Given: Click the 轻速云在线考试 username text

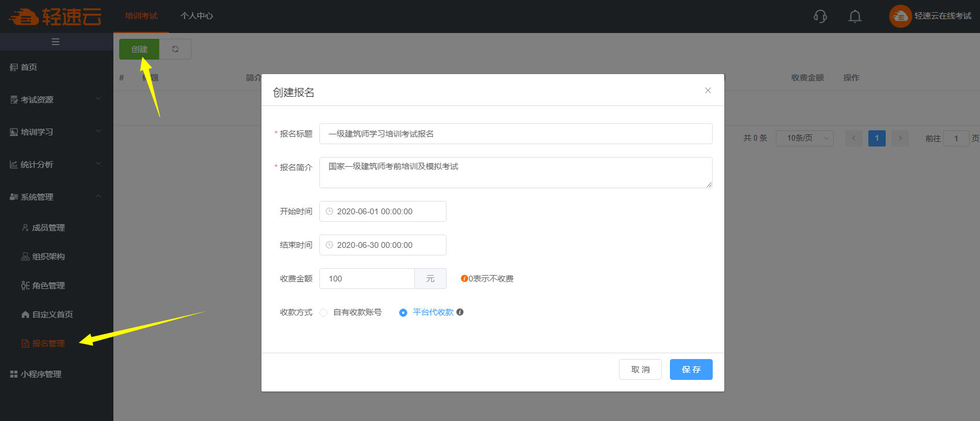Looking at the screenshot, I should pos(943,16).
